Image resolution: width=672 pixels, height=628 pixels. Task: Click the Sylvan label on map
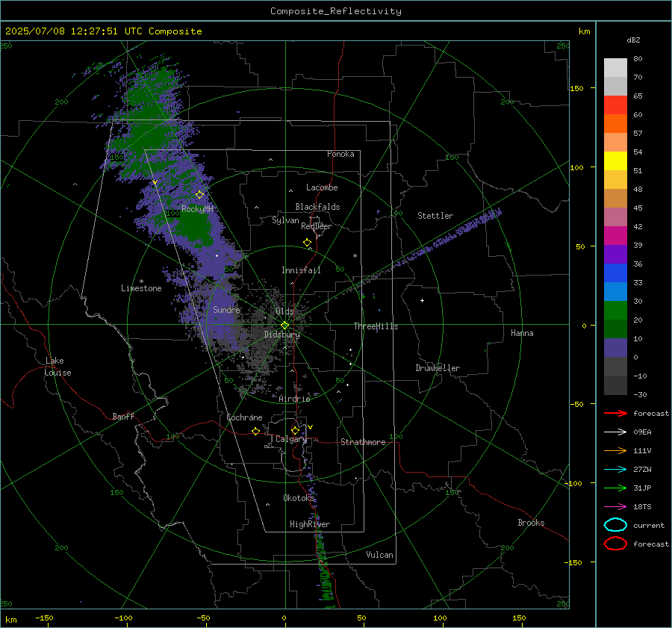285,220
